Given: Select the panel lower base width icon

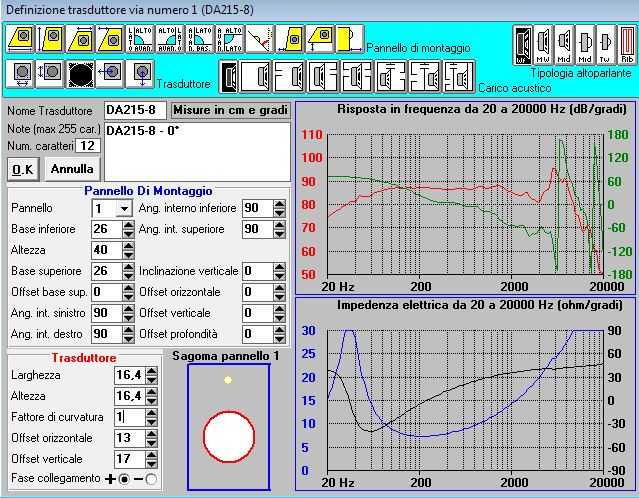Looking at the screenshot, I should coord(22,40).
